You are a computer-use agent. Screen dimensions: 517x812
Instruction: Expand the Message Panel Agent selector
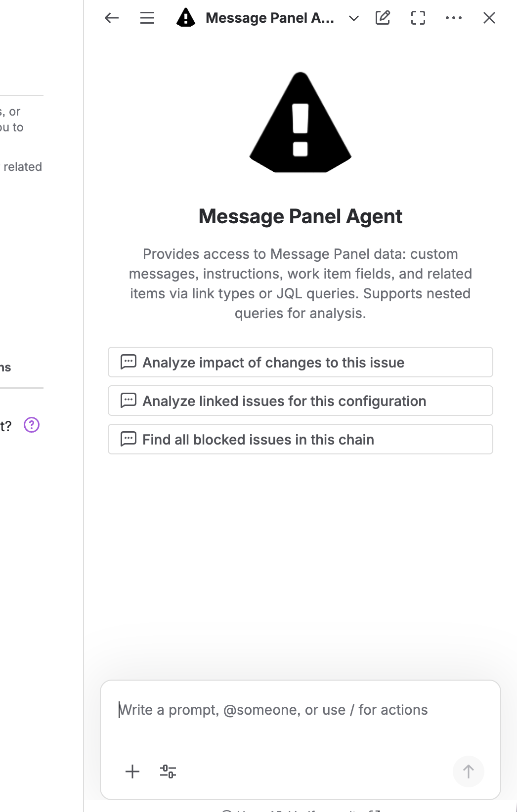353,19
